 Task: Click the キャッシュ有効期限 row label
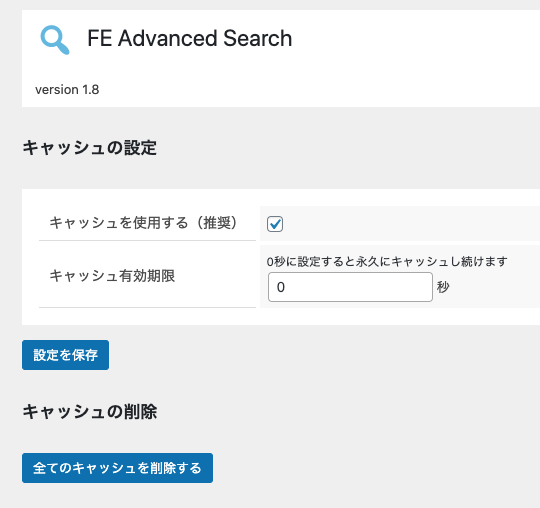pyautogui.click(x=112, y=276)
